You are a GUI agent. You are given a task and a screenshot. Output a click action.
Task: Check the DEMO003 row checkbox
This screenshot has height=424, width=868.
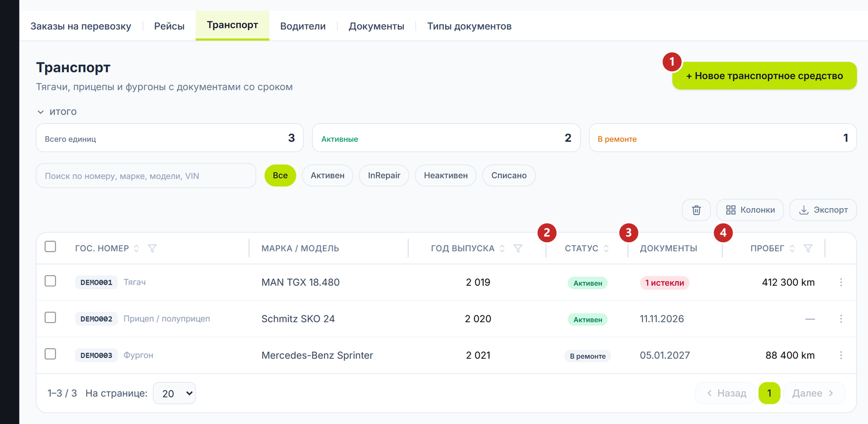(x=50, y=354)
